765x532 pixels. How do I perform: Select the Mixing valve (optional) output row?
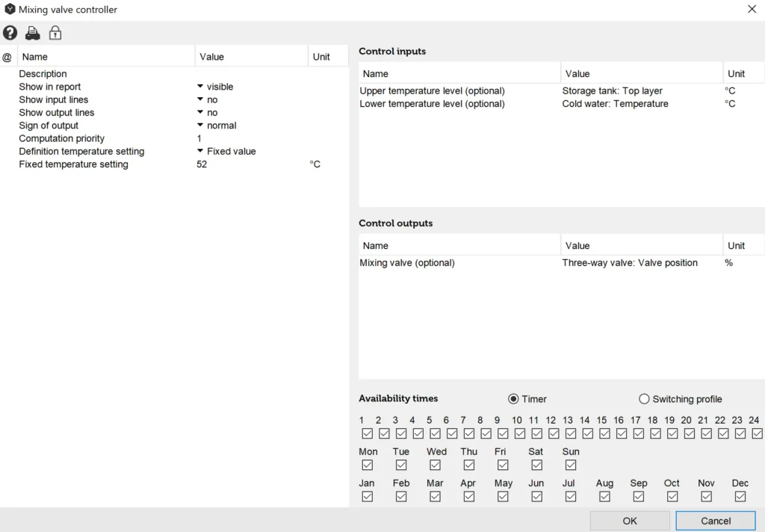coord(407,263)
